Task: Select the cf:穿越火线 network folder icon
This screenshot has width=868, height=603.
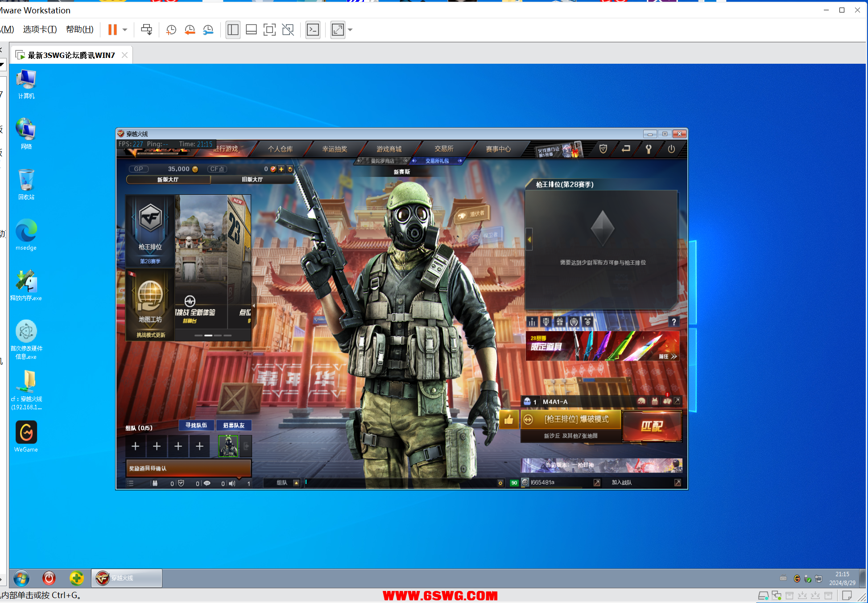Action: point(26,391)
